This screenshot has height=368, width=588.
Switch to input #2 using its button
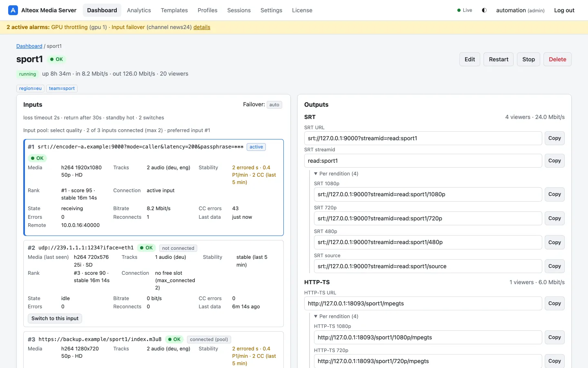click(x=55, y=319)
